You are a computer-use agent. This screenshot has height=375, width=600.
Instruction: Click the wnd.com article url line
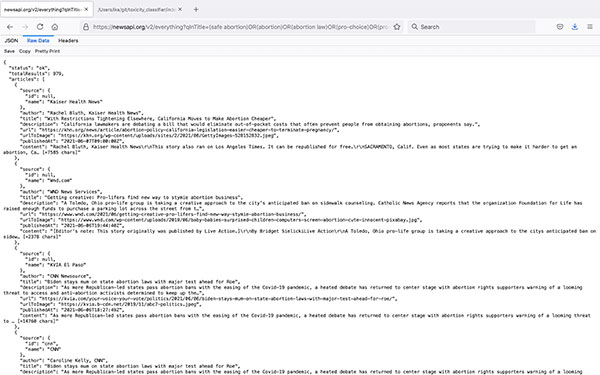coord(163,214)
